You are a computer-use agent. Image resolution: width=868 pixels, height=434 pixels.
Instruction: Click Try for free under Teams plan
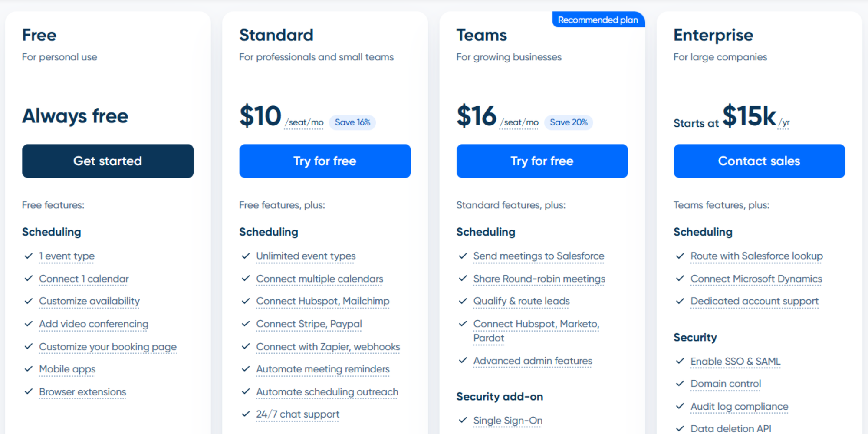point(542,161)
